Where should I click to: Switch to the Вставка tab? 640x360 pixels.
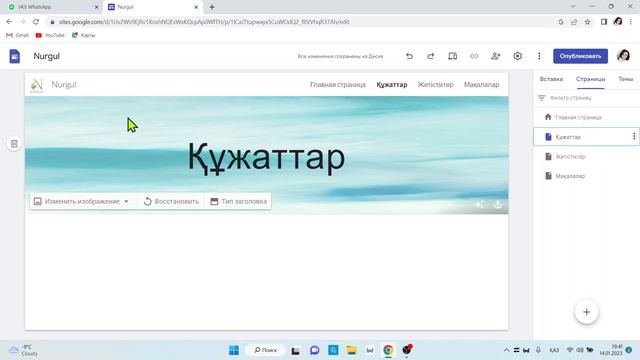point(551,79)
